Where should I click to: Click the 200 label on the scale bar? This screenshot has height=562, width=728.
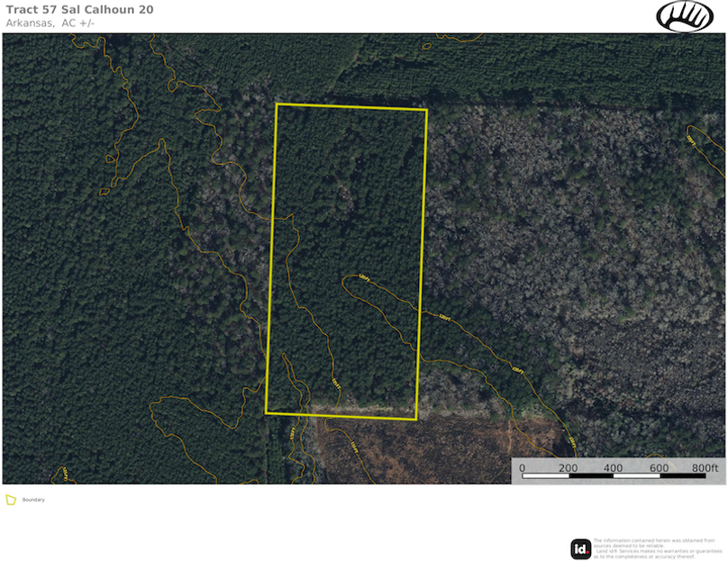coord(568,467)
